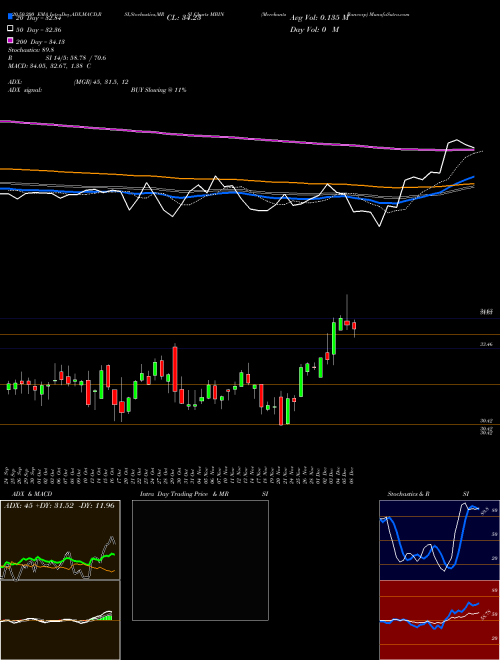Click the blue 20 Day legend swatch

(x=10, y=17)
